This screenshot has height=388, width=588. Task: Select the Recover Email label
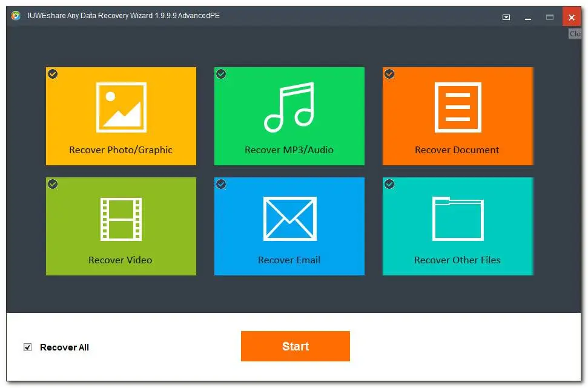(x=289, y=260)
